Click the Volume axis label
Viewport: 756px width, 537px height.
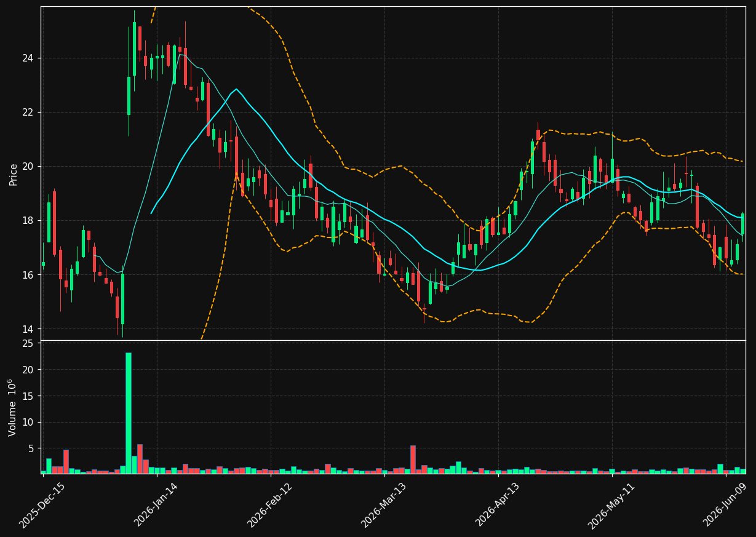[12, 407]
